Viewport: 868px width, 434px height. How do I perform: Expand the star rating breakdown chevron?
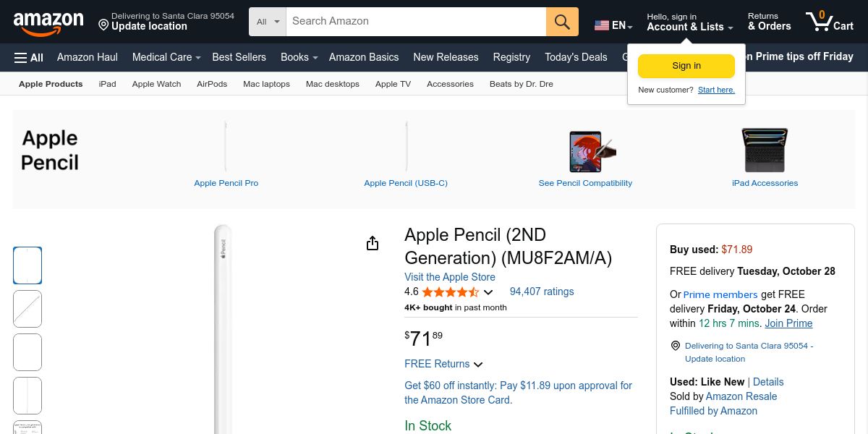click(488, 292)
